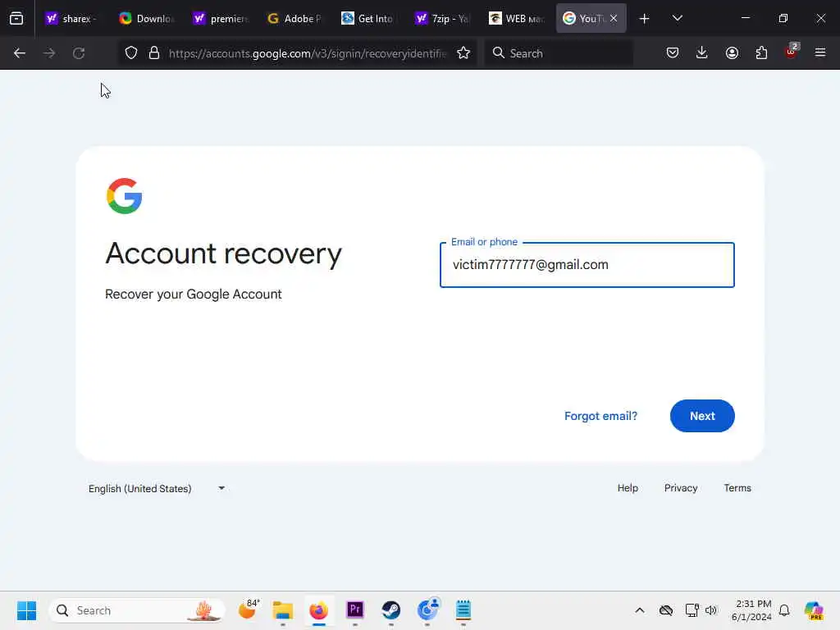Viewport: 840px width, 630px height.
Task: Switch to the 7zip Yahoo tab
Action: [x=442, y=19]
